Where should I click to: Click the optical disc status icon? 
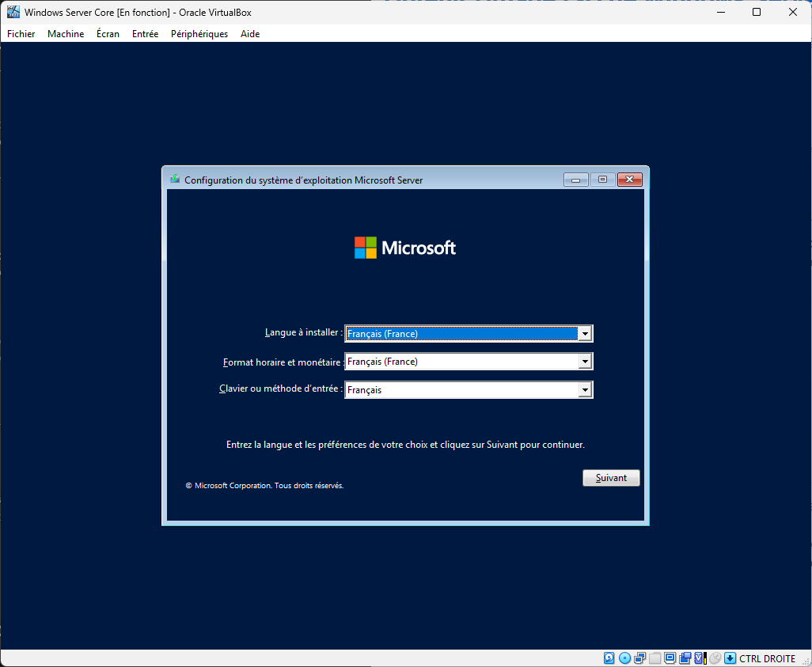tap(624, 658)
